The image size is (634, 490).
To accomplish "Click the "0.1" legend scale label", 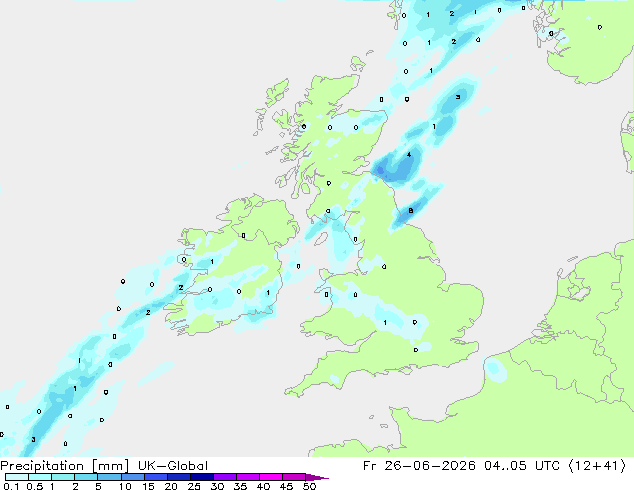I will [x=11, y=486].
